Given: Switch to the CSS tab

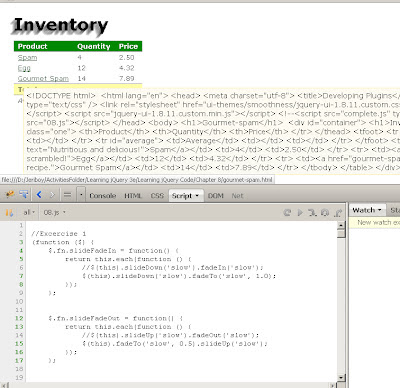Looking at the screenshot, I should coord(157,196).
